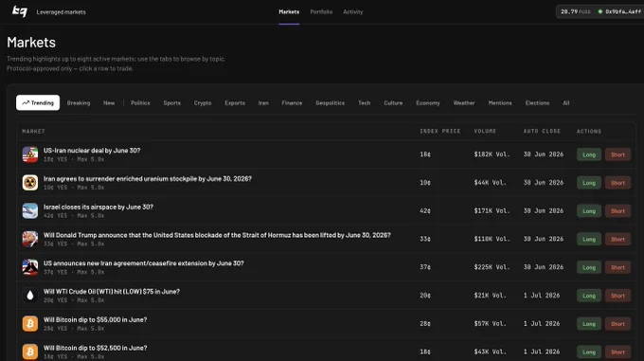Select the Weather category tab

point(464,102)
